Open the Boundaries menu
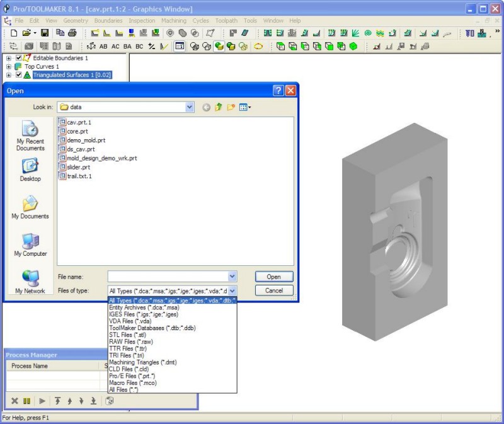The width and height of the screenshot is (504, 424). (108, 21)
